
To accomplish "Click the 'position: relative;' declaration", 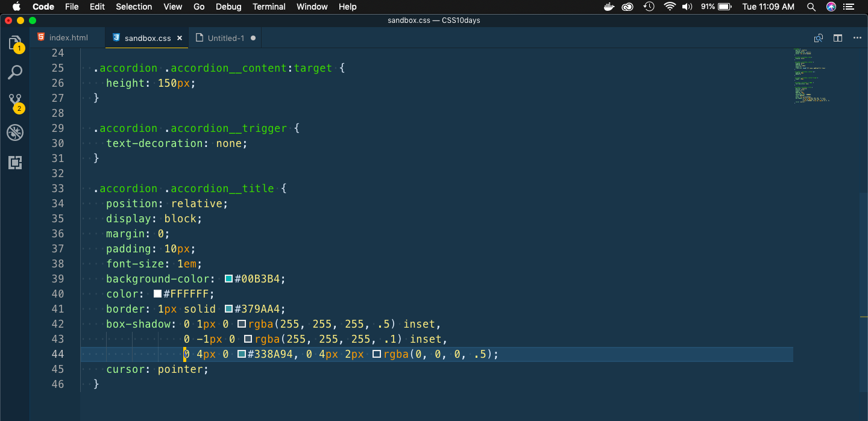I will (167, 204).
